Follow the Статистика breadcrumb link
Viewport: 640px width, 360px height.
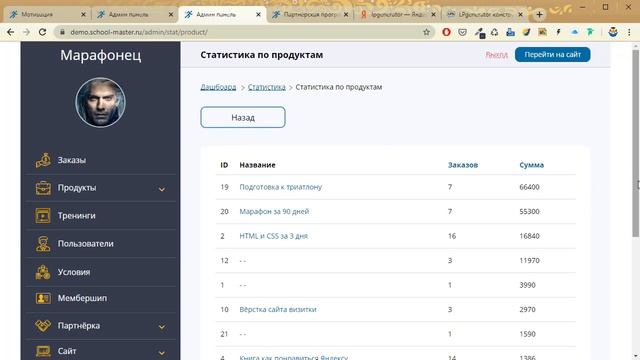267,87
